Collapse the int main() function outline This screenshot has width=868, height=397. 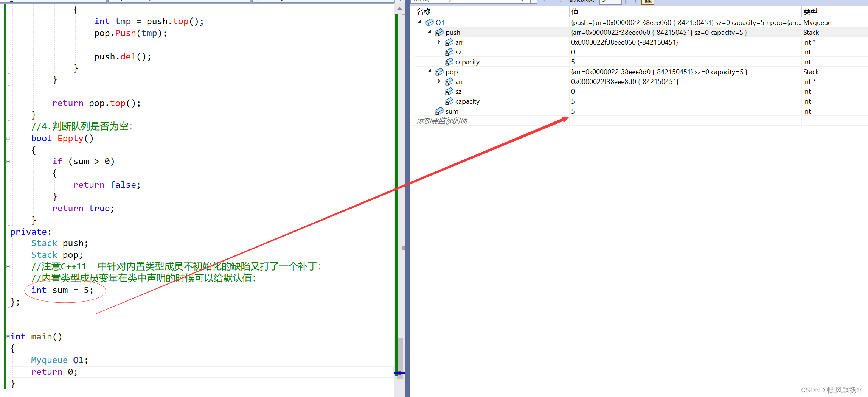point(8,336)
